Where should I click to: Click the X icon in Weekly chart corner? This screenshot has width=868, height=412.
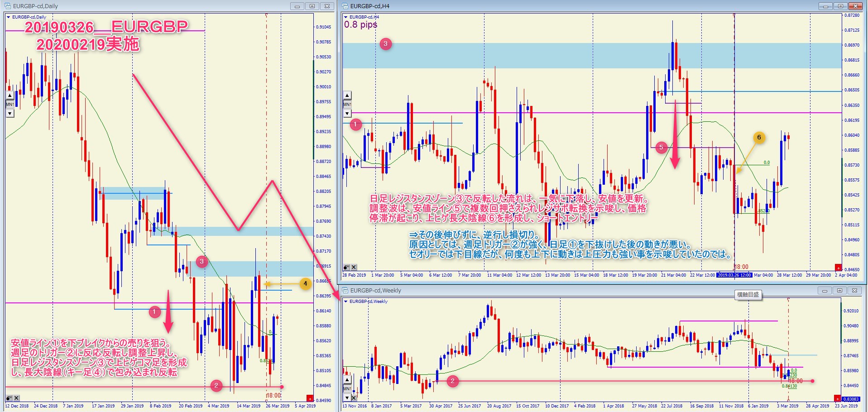click(354, 398)
